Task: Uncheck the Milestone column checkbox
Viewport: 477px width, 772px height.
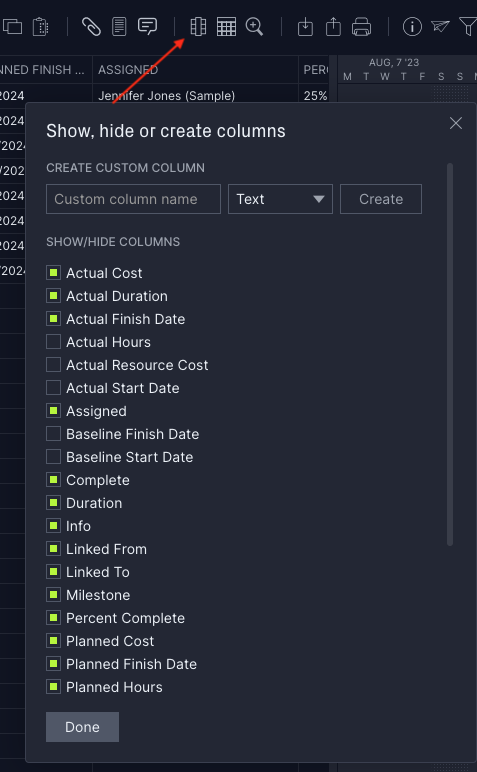Action: 53,595
